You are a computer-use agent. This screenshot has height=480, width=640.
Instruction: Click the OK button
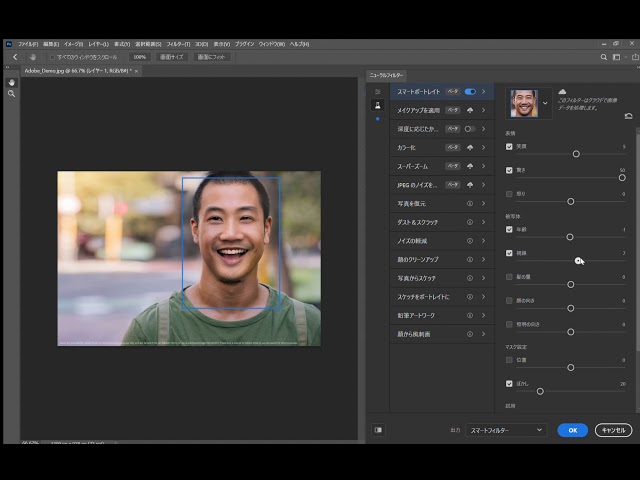click(x=572, y=430)
